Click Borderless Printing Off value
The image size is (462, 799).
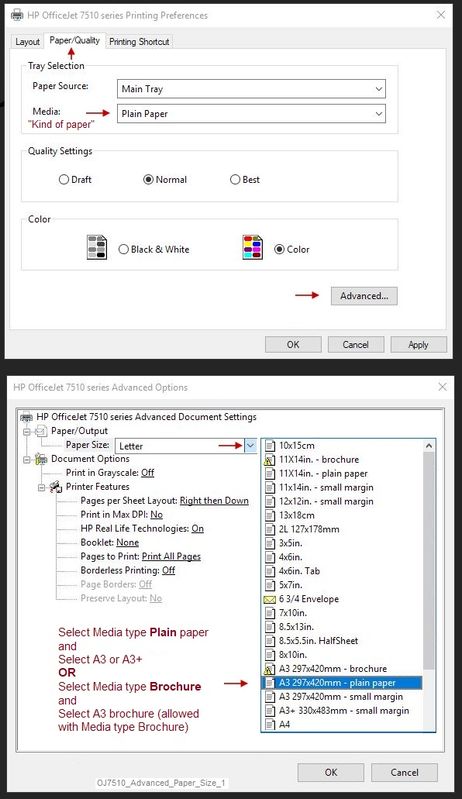(169, 570)
